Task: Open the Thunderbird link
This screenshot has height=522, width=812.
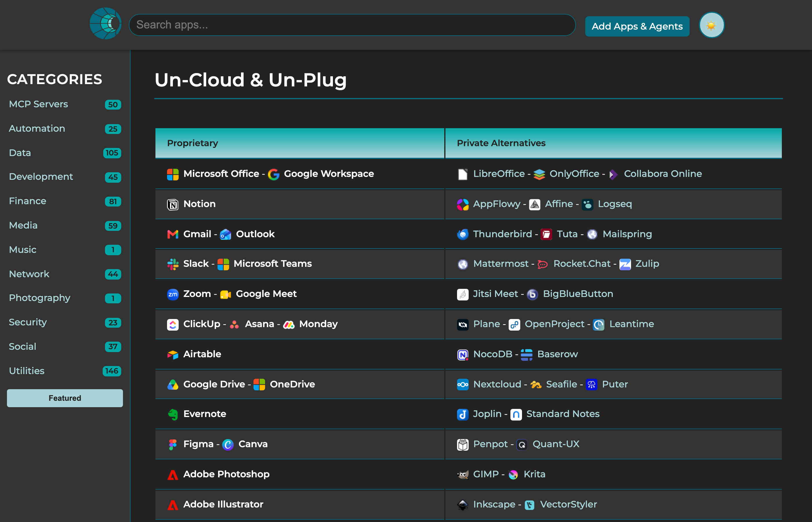Action: (x=503, y=234)
